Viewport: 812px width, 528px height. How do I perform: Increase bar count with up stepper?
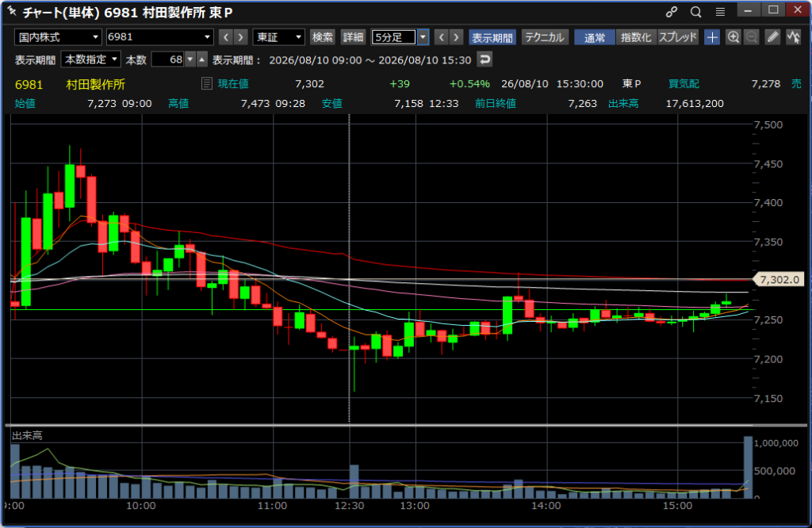coord(202,59)
